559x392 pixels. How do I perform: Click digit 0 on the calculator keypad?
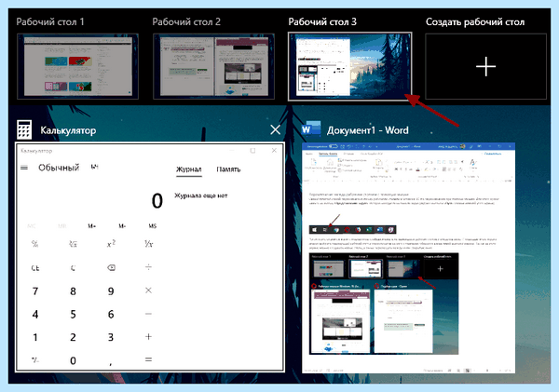[x=73, y=360]
